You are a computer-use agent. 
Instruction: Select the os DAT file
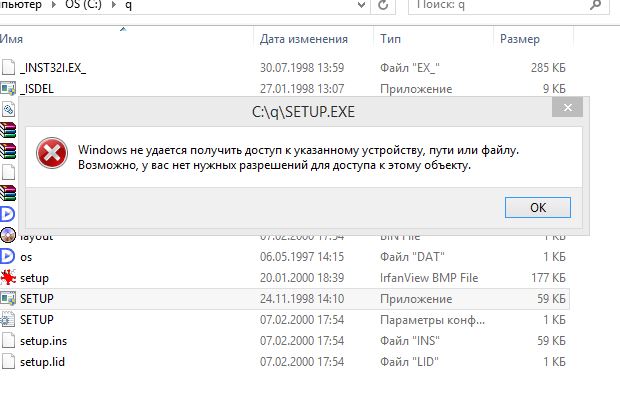point(26,257)
